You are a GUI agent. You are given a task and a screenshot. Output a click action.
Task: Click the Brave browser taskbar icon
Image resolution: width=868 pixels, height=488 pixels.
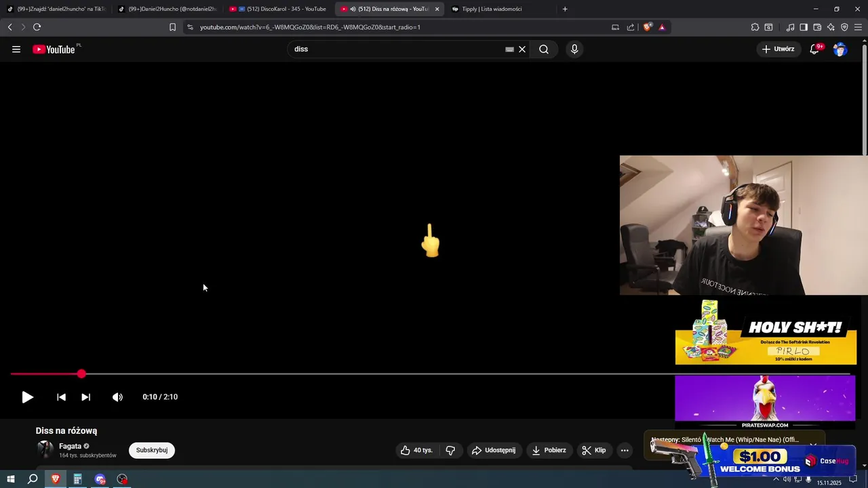[x=56, y=479]
